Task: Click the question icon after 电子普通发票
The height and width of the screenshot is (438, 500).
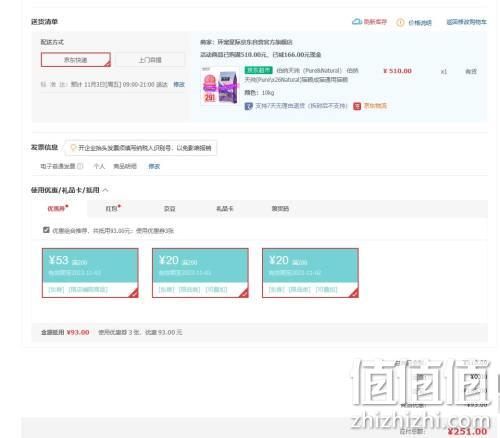Action: pyautogui.click(x=80, y=166)
